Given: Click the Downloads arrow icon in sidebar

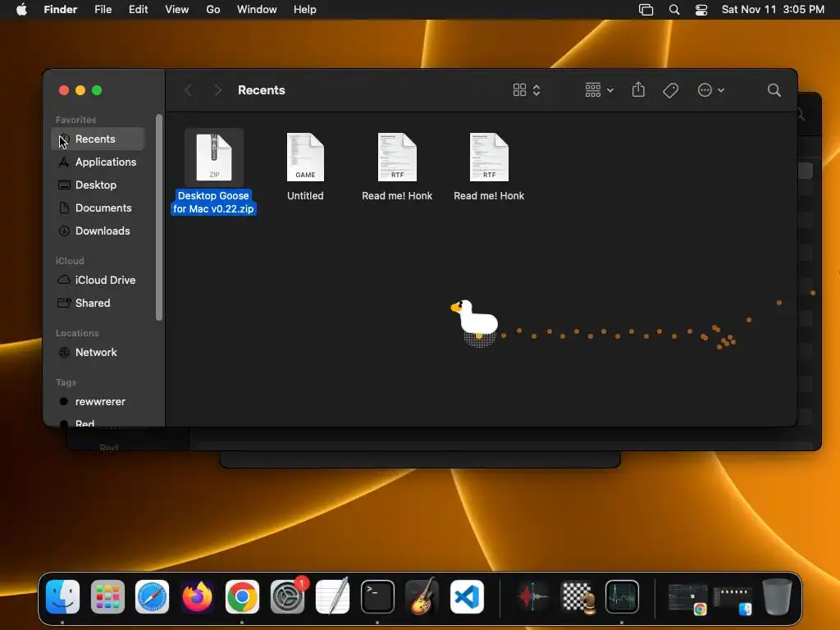Looking at the screenshot, I should tap(64, 231).
